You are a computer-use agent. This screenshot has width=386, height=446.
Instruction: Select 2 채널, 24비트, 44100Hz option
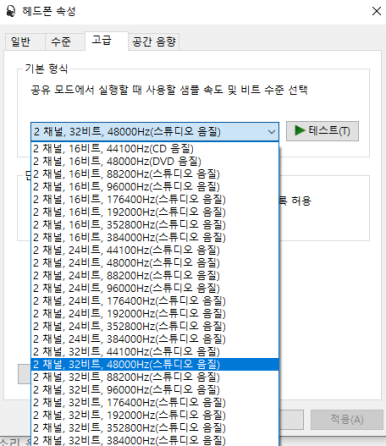[x=155, y=250]
